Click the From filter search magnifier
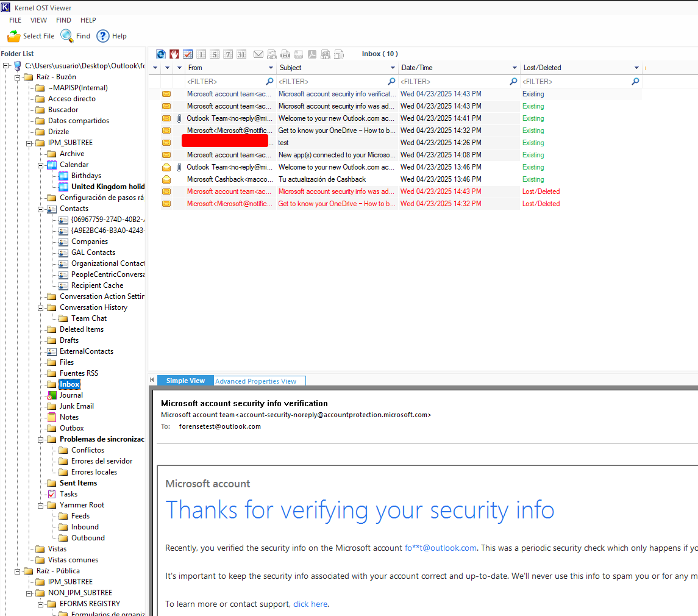The height and width of the screenshot is (616, 698). click(269, 81)
